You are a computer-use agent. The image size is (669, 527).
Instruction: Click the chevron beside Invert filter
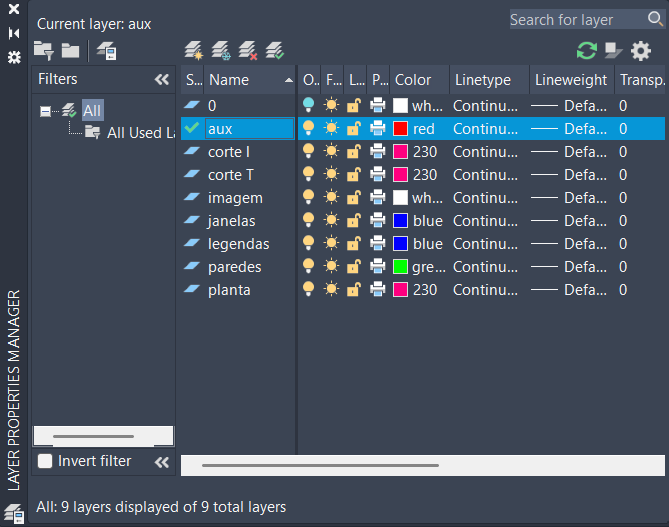161,462
